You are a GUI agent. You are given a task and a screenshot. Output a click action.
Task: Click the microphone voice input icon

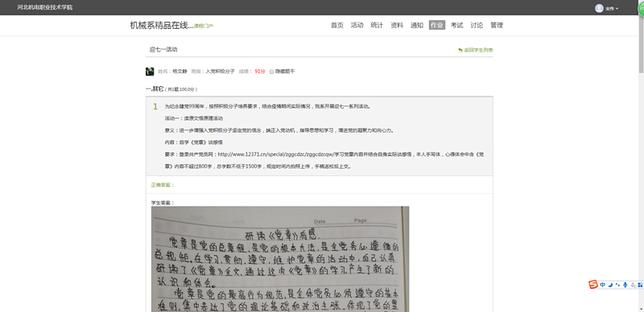point(625,285)
